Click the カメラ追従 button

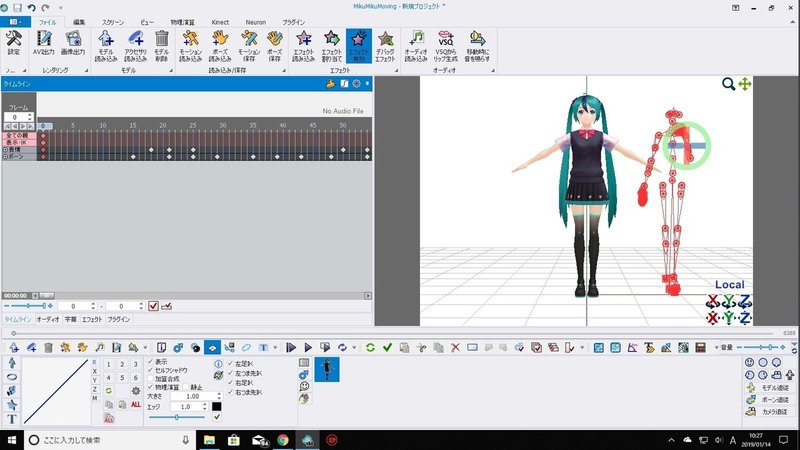[768, 412]
